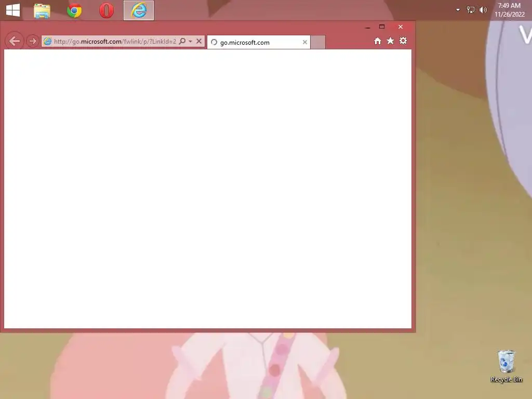This screenshot has height=399, width=532.
Task: Stop loading with the address bar X
Action: (199, 42)
